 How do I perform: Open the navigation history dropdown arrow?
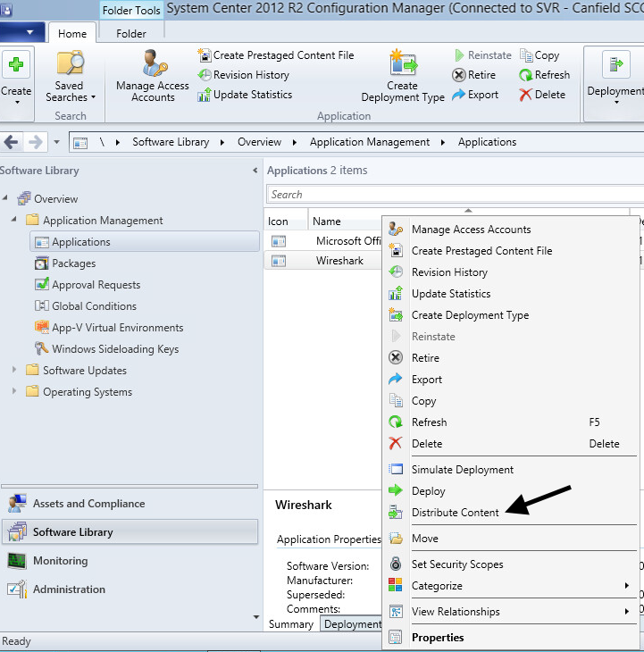56,142
